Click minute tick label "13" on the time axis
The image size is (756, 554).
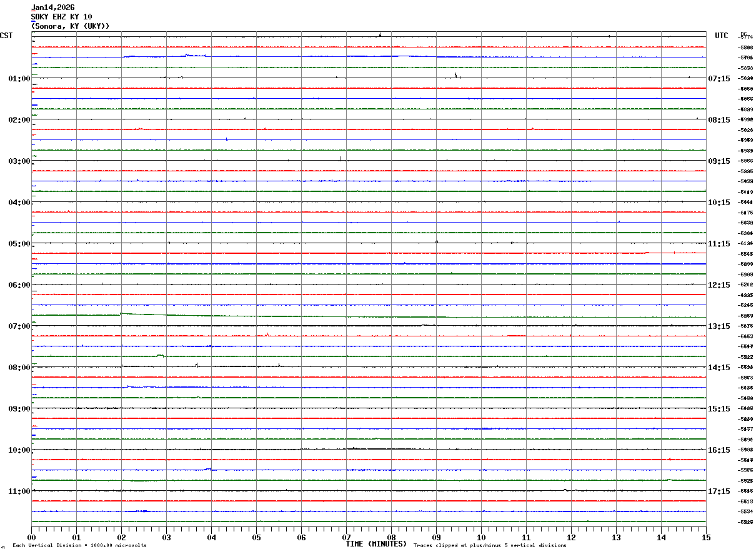pyautogui.click(x=616, y=537)
